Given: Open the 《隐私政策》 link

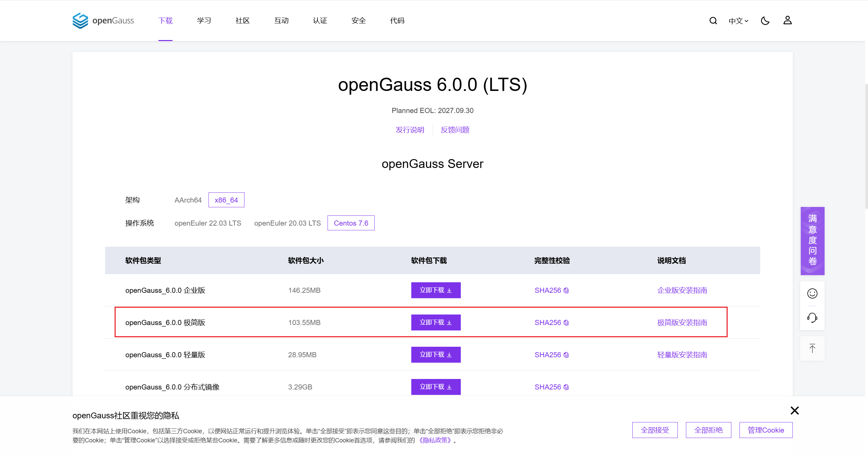Looking at the screenshot, I should [435, 440].
